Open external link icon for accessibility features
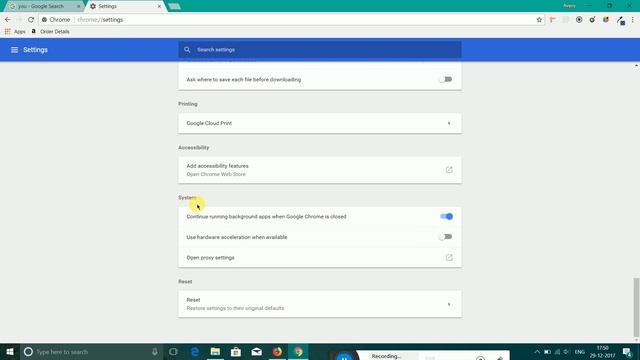Image resolution: width=640 pixels, height=360 pixels. coord(449,170)
